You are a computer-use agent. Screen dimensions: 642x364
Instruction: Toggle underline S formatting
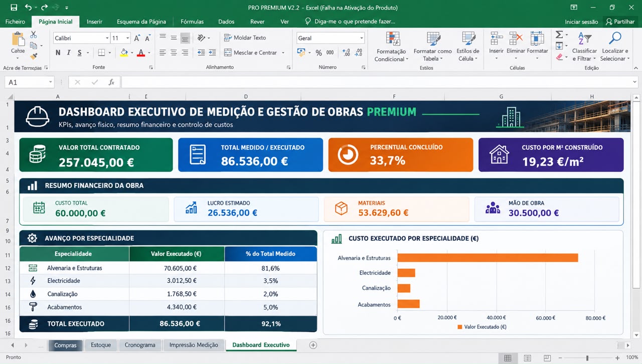(x=80, y=53)
